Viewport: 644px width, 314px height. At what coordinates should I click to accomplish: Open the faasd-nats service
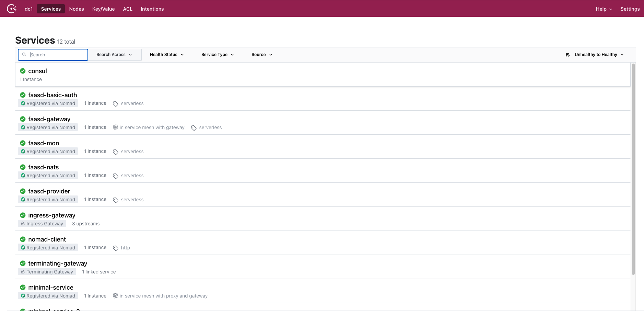click(44, 167)
